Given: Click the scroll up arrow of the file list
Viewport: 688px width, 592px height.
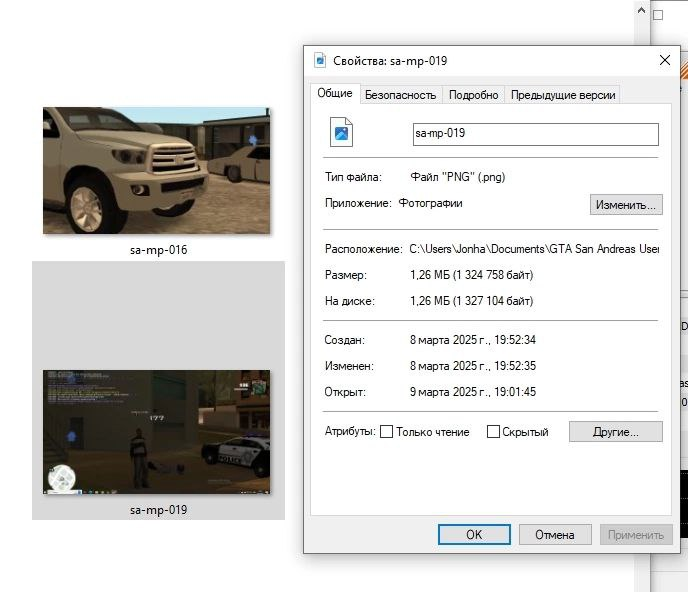Looking at the screenshot, I should pos(640,10).
